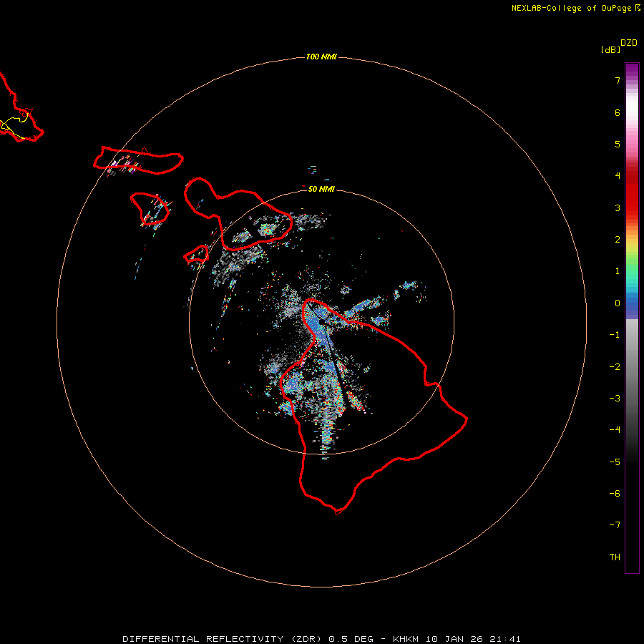Click the 6 dB label on the color scale
The width and height of the screenshot is (644, 644).
click(618, 112)
